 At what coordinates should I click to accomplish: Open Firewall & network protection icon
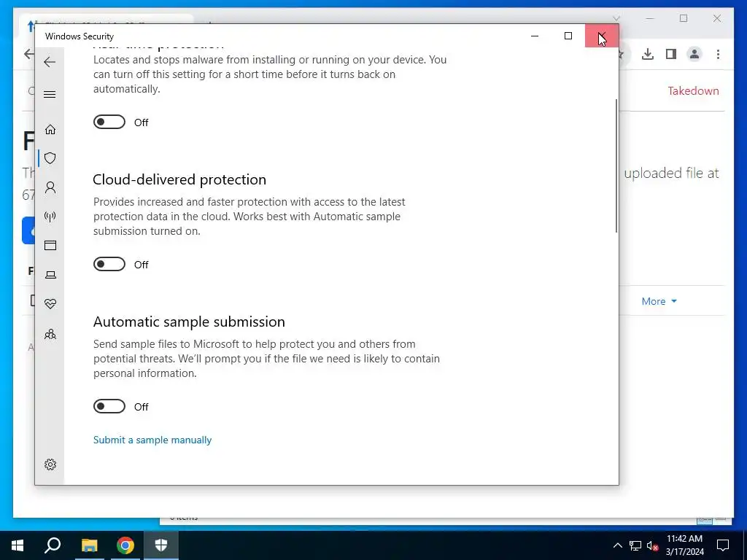click(x=50, y=217)
